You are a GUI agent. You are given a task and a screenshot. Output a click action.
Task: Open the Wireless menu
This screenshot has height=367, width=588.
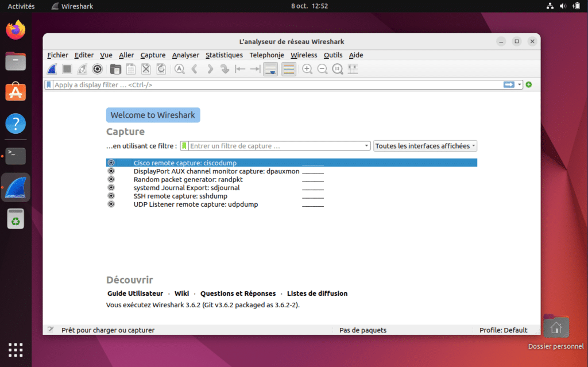coord(304,55)
